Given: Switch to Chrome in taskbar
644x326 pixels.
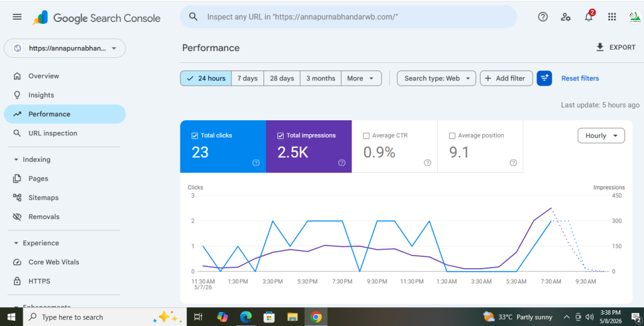Looking at the screenshot, I should [316, 317].
